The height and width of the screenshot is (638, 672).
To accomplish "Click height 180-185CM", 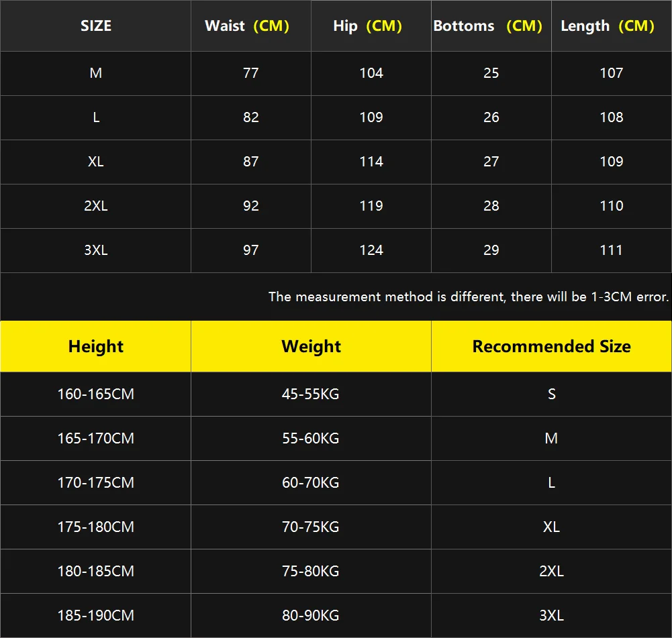I will [x=96, y=571].
